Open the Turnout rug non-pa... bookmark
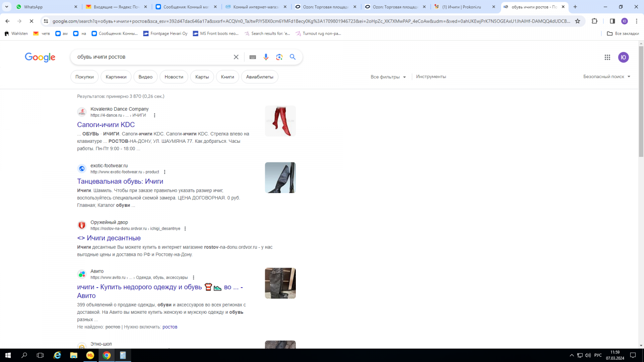Viewport: 644px width, 362px height. 318,34
